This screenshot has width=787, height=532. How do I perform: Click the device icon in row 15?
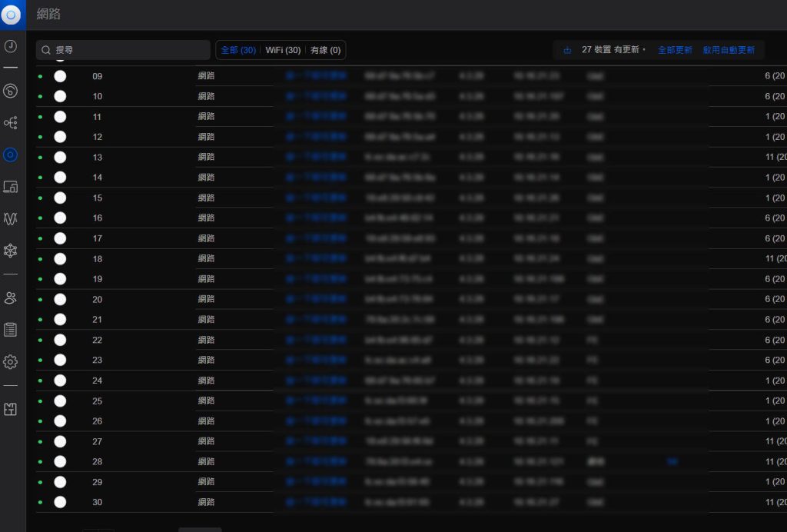60,198
